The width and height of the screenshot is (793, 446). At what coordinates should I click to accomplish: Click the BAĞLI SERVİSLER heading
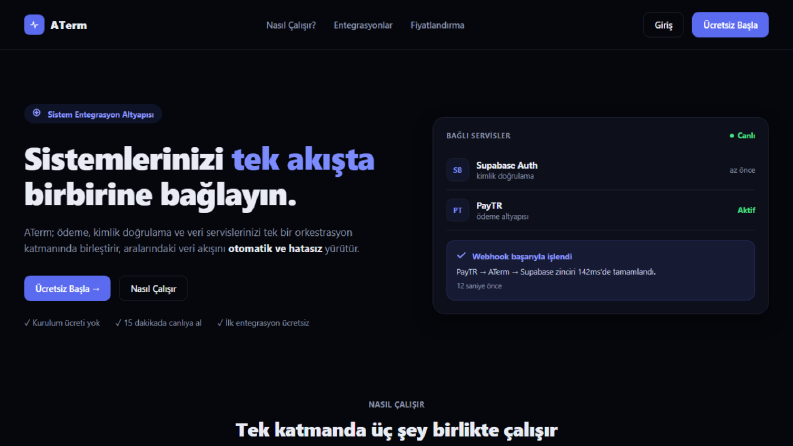(478, 136)
